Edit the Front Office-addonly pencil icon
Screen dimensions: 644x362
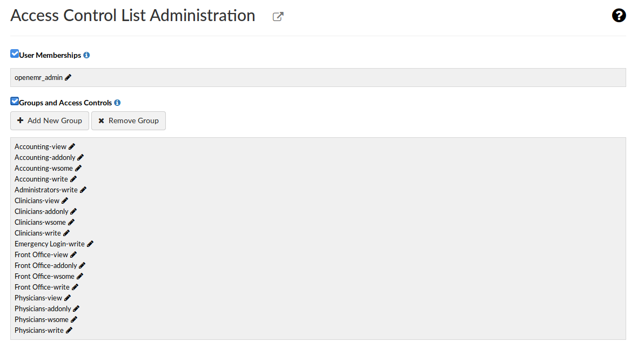click(82, 265)
